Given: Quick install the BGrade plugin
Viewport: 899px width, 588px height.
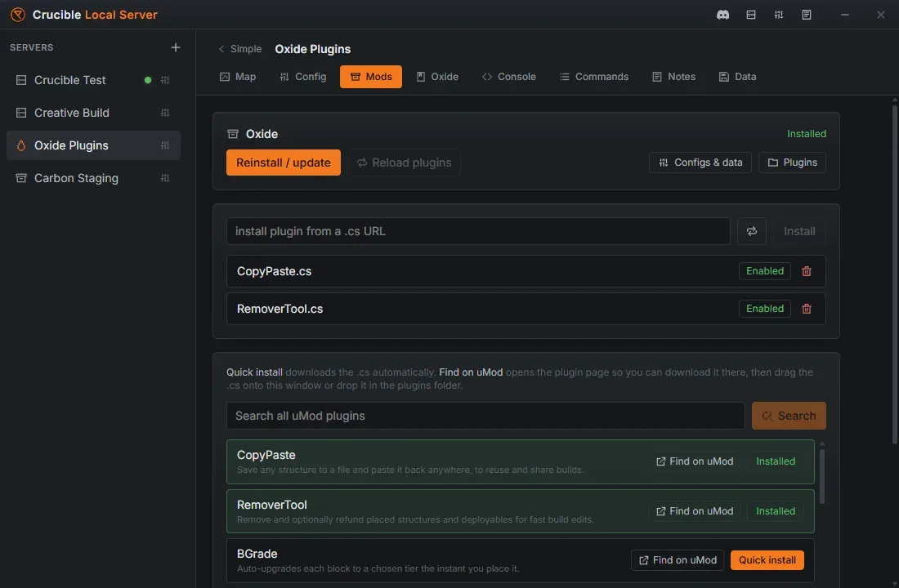Looking at the screenshot, I should [x=767, y=560].
